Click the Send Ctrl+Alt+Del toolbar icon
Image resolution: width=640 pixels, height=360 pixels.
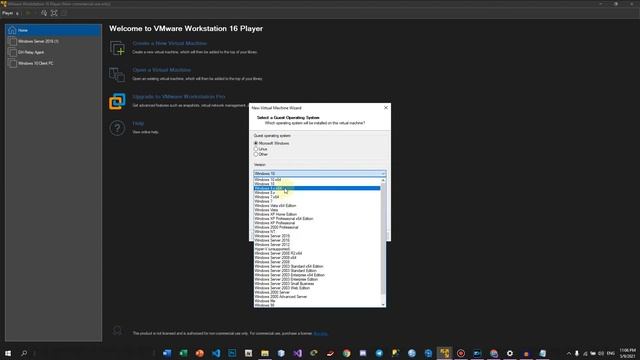pos(44,13)
